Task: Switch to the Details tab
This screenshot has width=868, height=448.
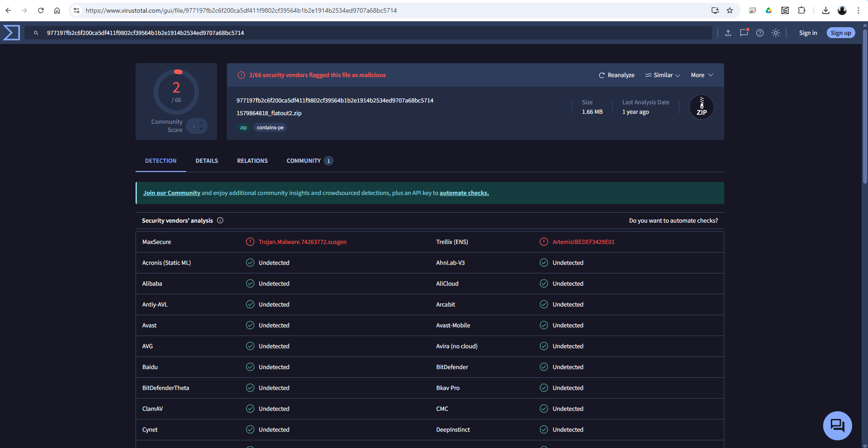Action: pyautogui.click(x=207, y=161)
